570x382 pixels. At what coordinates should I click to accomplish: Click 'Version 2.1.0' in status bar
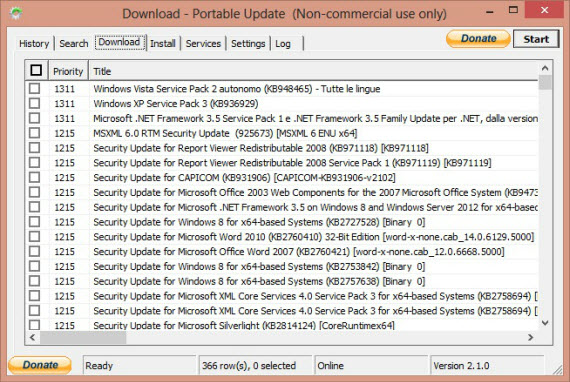click(461, 365)
